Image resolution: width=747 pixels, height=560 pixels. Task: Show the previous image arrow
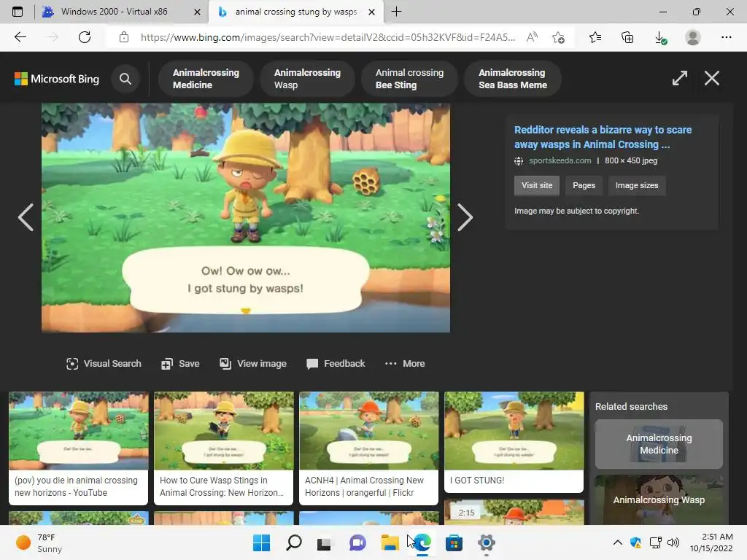click(26, 217)
